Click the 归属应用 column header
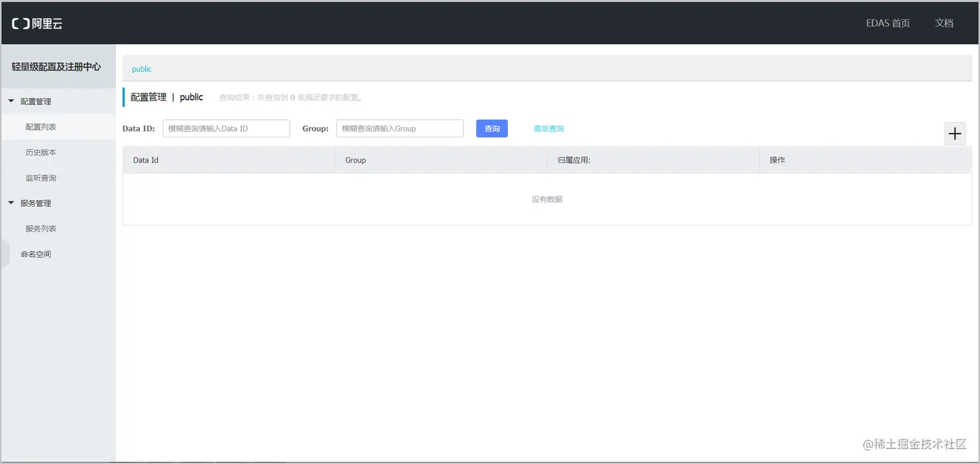Viewport: 980px width, 464px height. coord(653,160)
